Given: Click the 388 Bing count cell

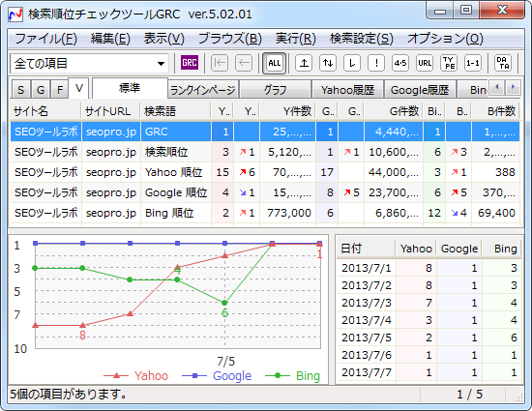Looking at the screenshot, I should point(495,172).
